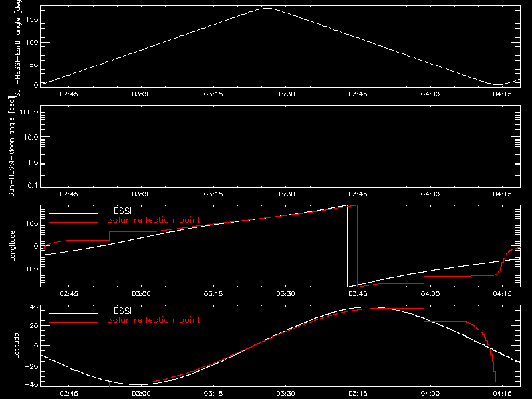Screen dimensions: 532x399
Task: Click 04:15 tick of Earth angle plot
Action: pyautogui.click(x=502, y=94)
